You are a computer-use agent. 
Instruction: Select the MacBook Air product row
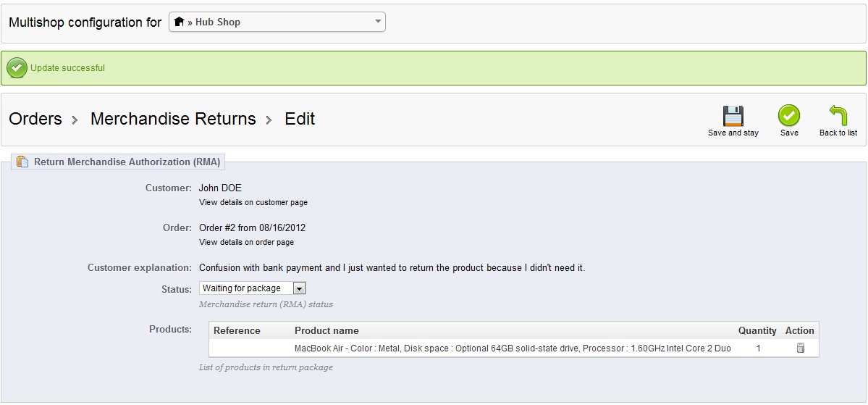coord(512,348)
